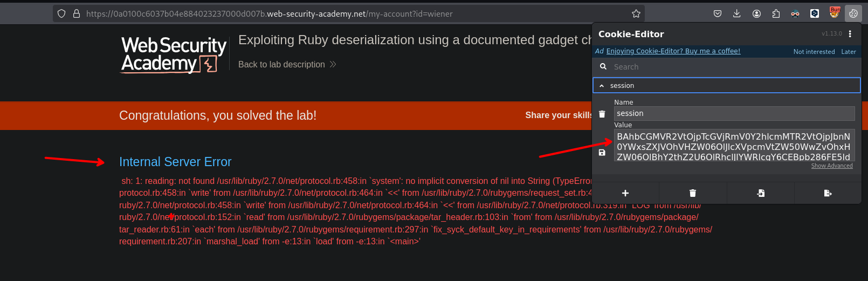
Task: Open the Cookie-Editor extension icon in toolbar
Action: pos(853,13)
